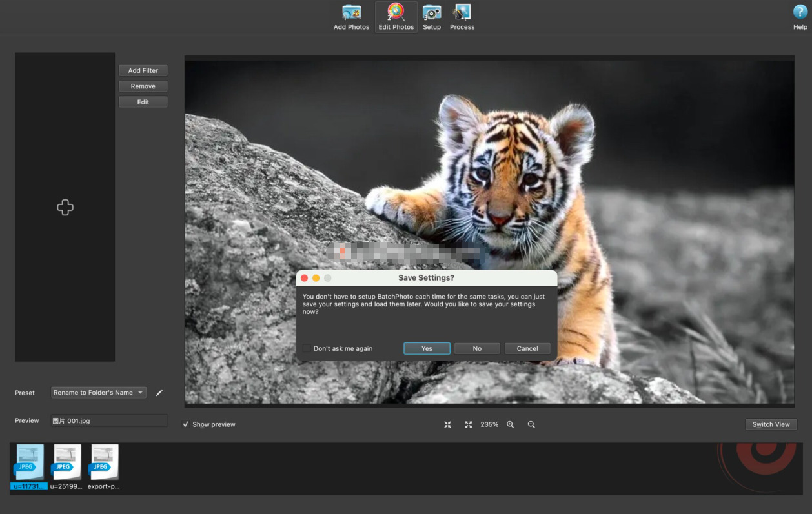Cancel the Save Settings dialog

pos(527,348)
